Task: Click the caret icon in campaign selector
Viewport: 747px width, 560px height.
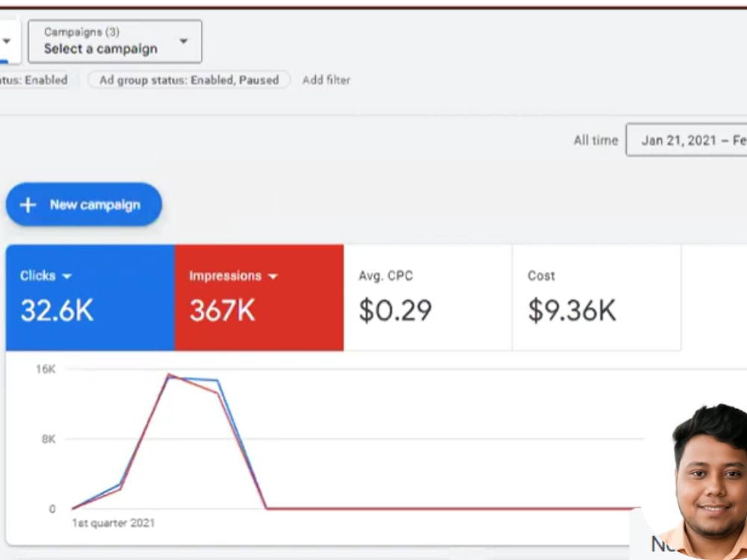Action: pyautogui.click(x=184, y=41)
